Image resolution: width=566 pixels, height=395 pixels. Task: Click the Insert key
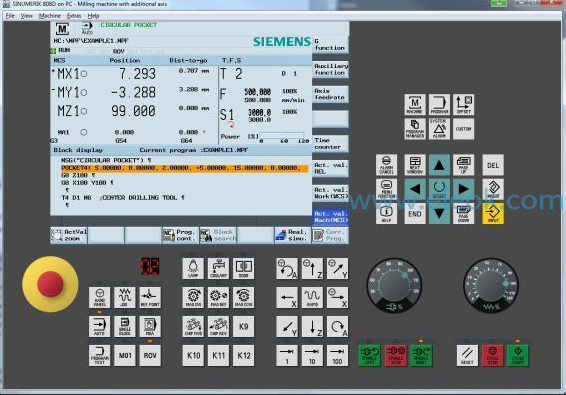coord(493,189)
